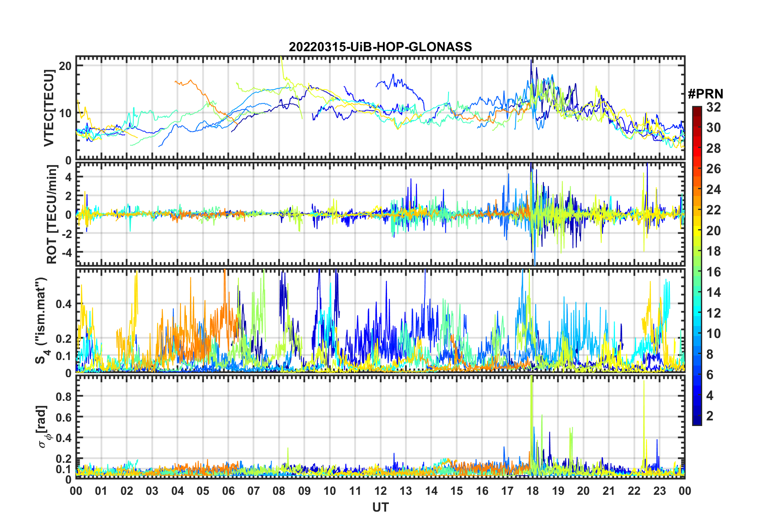Click the UT axis hour label "17"
The height and width of the screenshot is (532, 761).
(x=507, y=491)
